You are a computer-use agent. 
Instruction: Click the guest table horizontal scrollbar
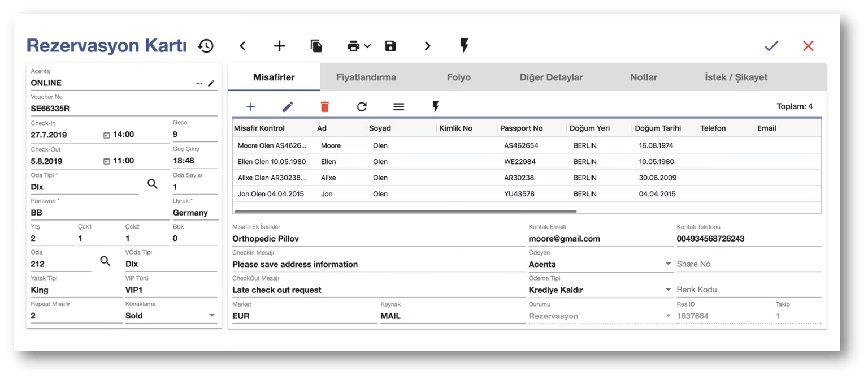(405, 211)
